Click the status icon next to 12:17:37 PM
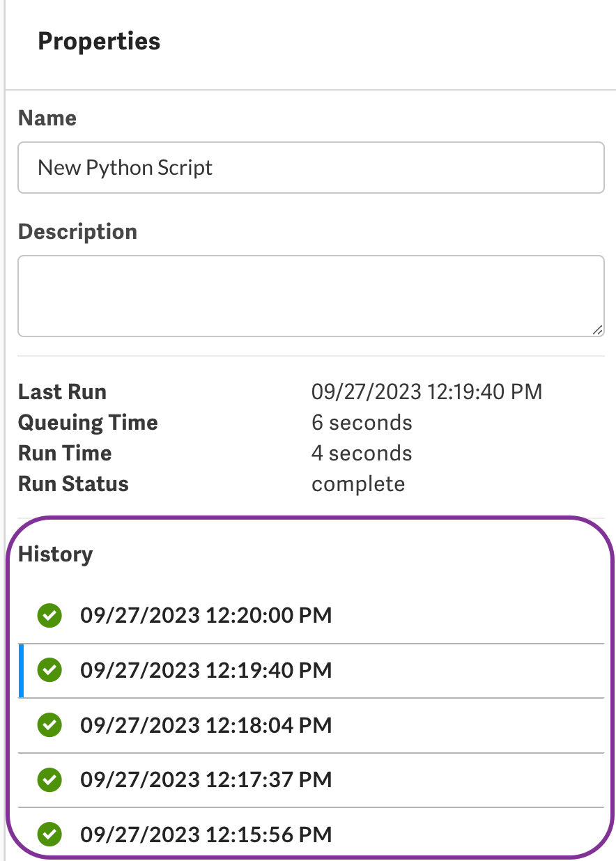 click(x=49, y=779)
